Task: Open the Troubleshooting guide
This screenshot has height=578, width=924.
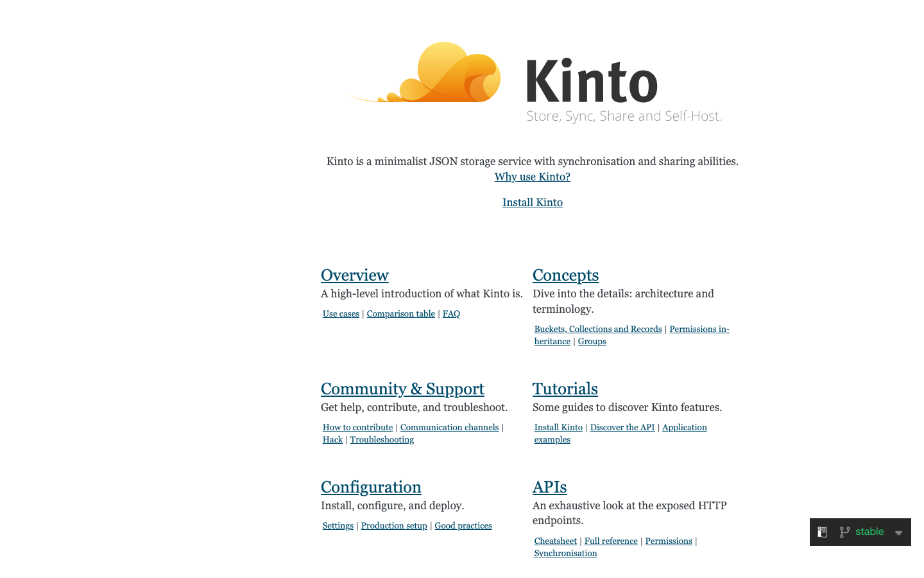Action: (382, 439)
